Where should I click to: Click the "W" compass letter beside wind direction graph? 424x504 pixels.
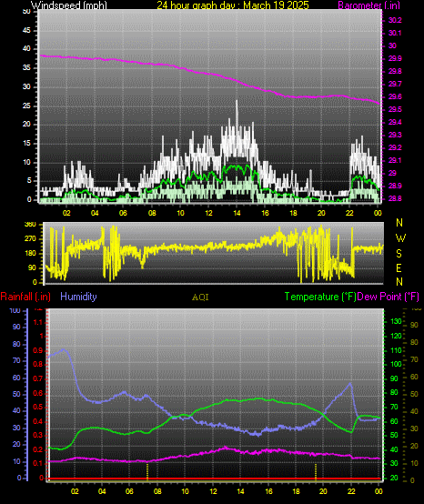pos(400,238)
